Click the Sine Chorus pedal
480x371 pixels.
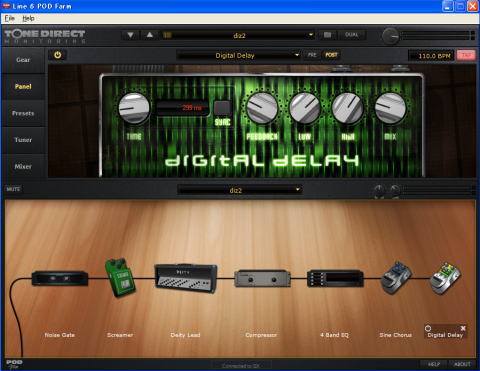tap(396, 278)
